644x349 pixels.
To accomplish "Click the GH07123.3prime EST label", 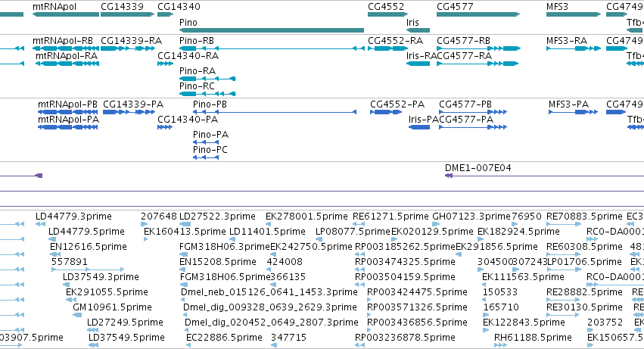I will point(471,217).
